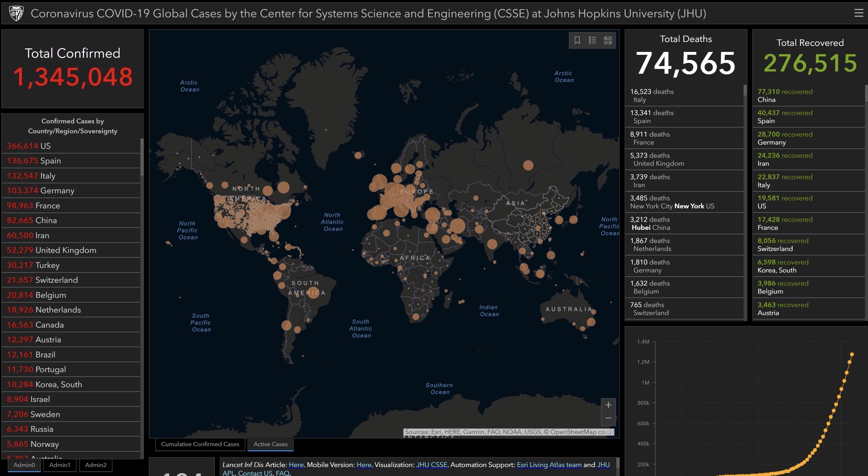
Task: Select 8,904 Israel row
Action: (x=71, y=399)
